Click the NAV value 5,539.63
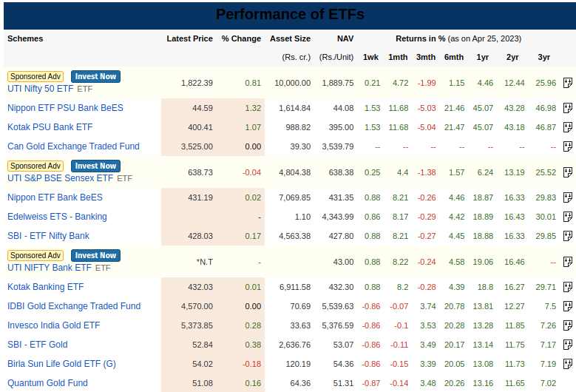This screenshot has height=392, width=576. coord(338,306)
